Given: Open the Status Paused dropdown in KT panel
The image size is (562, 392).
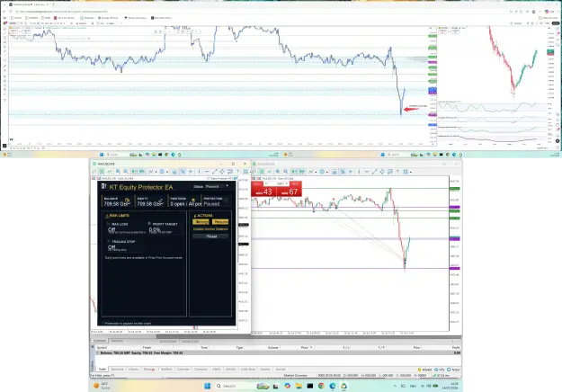Looking at the screenshot, I should 215,186.
